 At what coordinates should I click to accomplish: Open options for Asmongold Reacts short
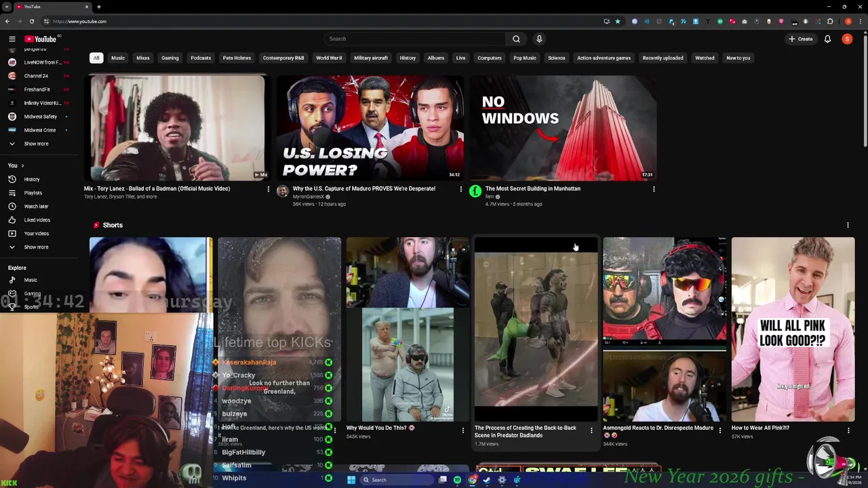720,430
